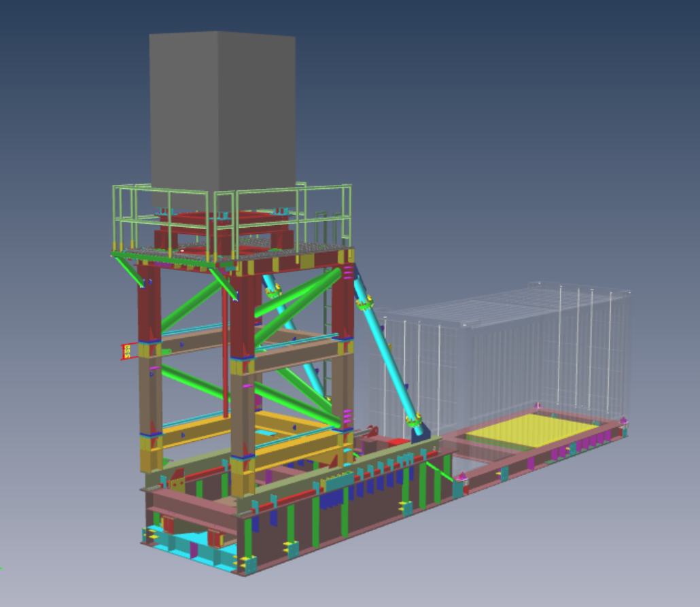Select the cyan base plate at bottom-left corner
Image resolution: width=700 pixels, height=607 pixels.
click(178, 543)
